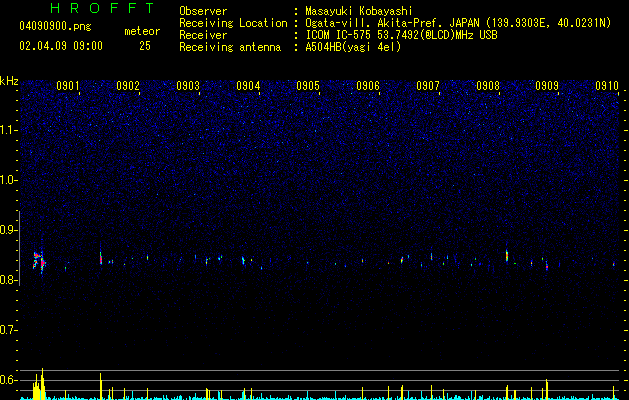Select observer name Masayuki Kobayashi
The width and height of the screenshot is (629, 400).
pyautogui.click(x=359, y=11)
